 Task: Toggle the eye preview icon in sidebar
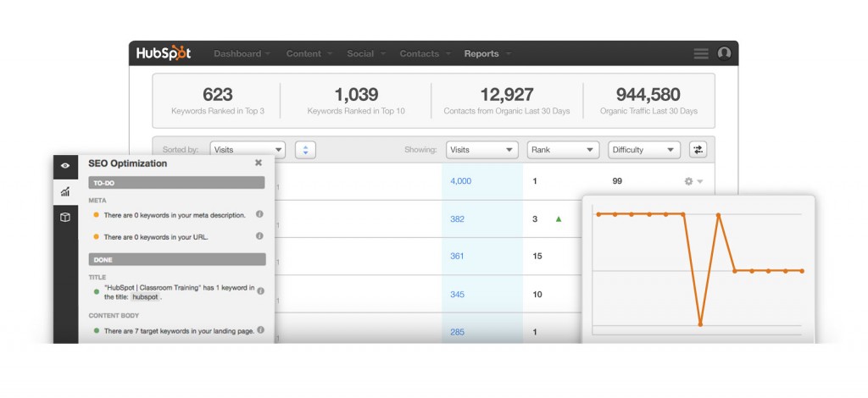tap(65, 165)
